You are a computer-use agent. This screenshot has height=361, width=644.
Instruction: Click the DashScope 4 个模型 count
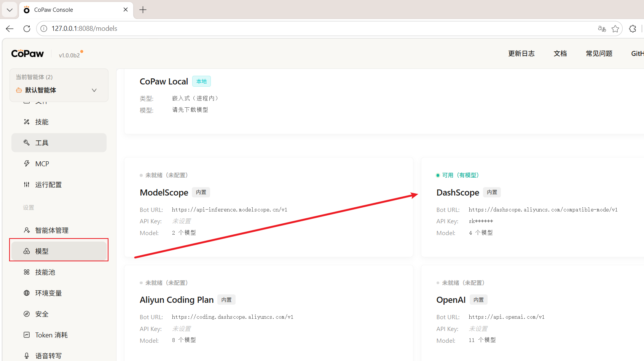(x=481, y=233)
